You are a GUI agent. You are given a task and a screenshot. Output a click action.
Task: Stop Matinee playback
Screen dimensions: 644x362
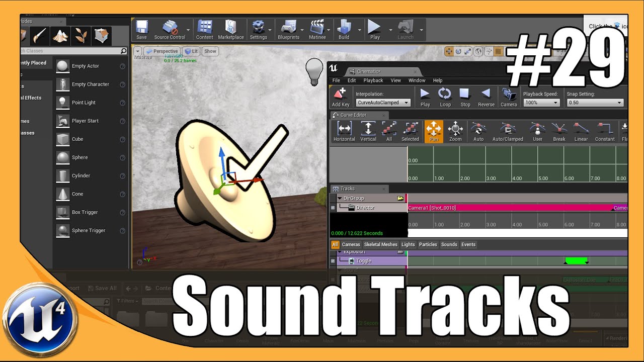coord(465,98)
